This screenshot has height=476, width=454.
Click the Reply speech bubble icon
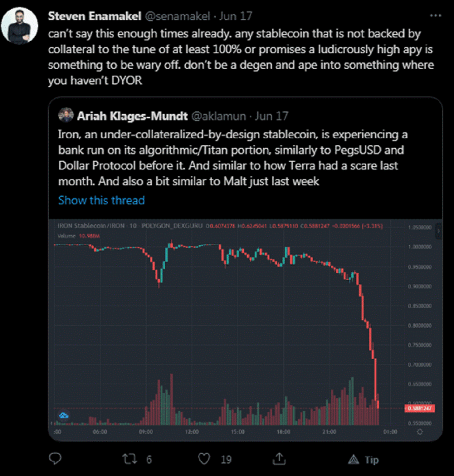point(55,459)
